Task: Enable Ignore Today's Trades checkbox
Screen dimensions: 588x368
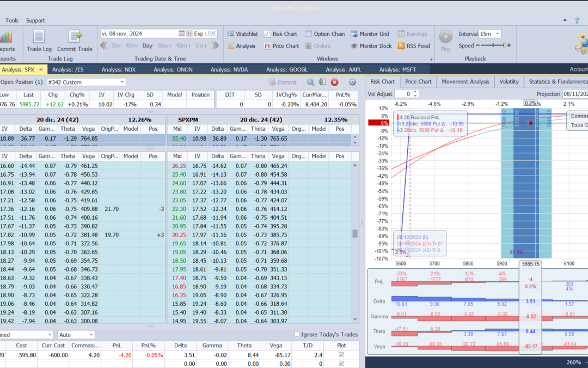Action: [x=297, y=334]
